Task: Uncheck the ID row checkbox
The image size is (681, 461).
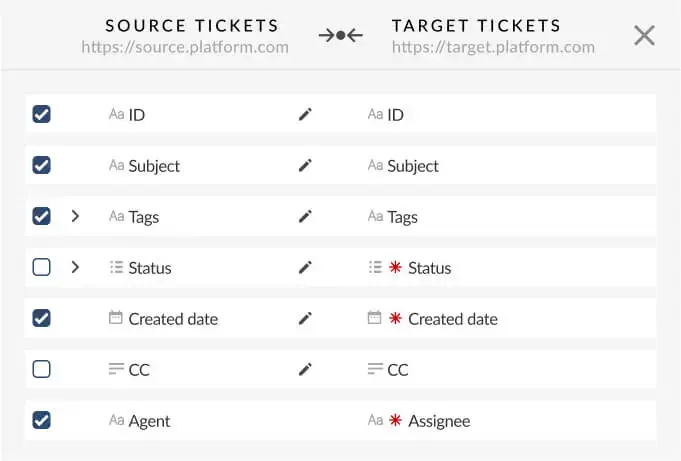Action: point(42,115)
